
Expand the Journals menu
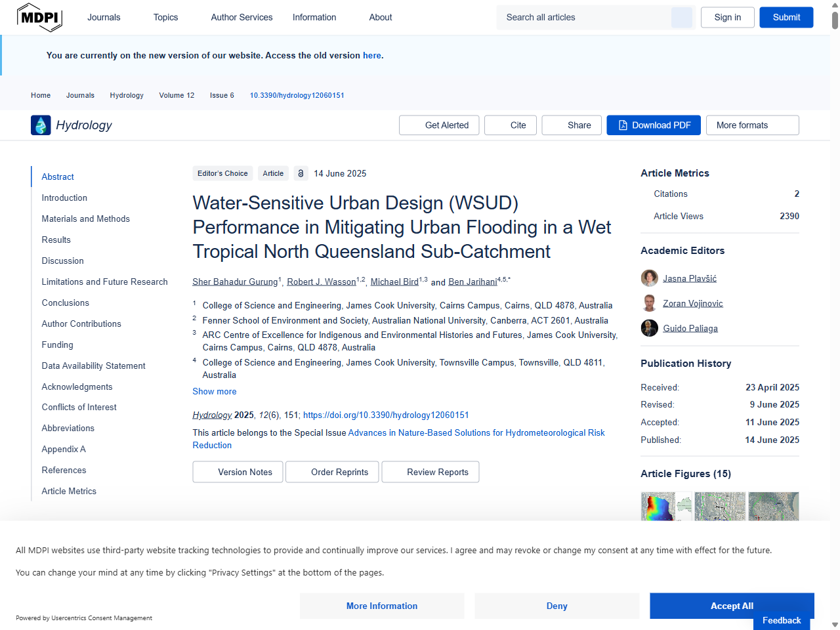pos(104,17)
